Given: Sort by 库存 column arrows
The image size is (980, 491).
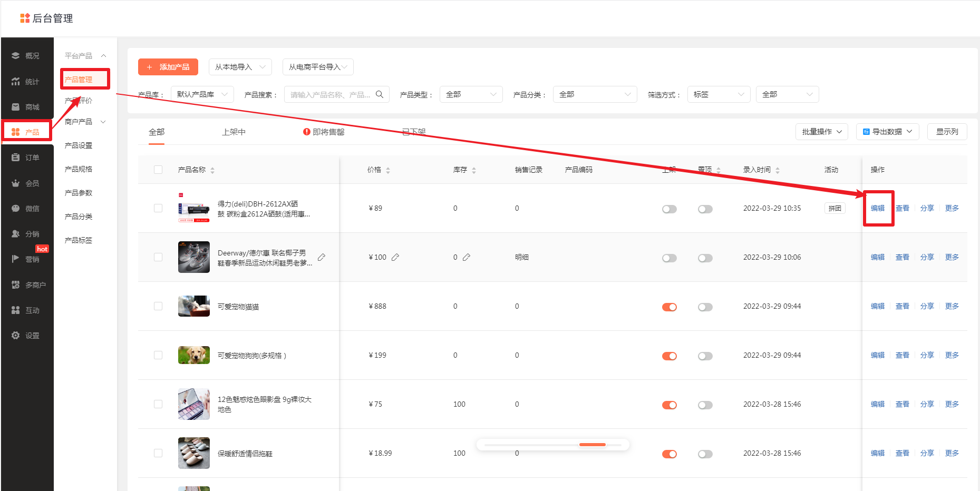Looking at the screenshot, I should [x=474, y=170].
